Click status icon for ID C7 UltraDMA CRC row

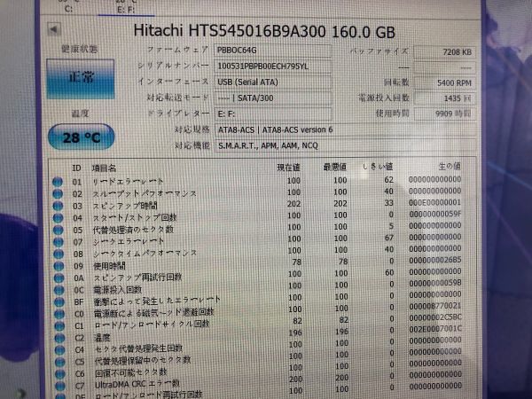(x=60, y=386)
